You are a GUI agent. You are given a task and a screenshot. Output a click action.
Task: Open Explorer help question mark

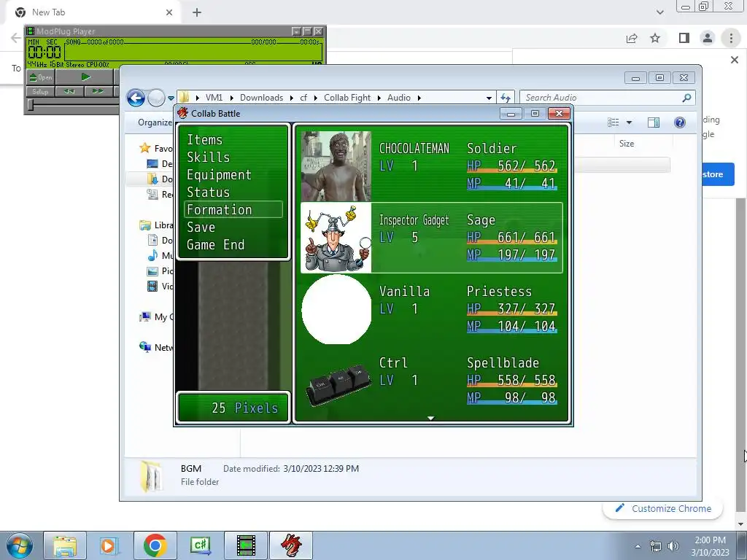pos(680,122)
